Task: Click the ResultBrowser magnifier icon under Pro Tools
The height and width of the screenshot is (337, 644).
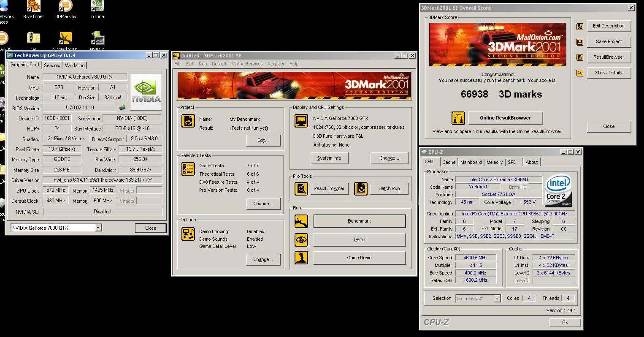Action: [x=301, y=188]
